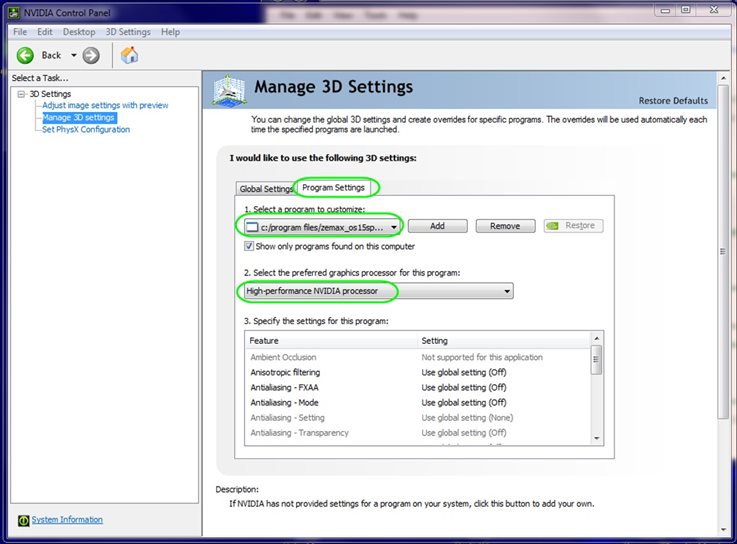This screenshot has width=737, height=544.
Task: Open the Edit menu
Action: (x=45, y=32)
